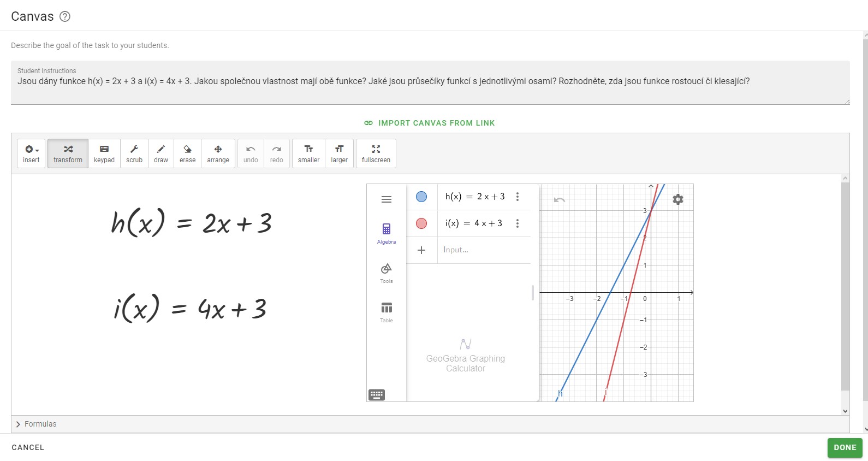Screen dimensions: 868x461
Task: Open the GeoGebra virtual keyboard
Action: (377, 395)
